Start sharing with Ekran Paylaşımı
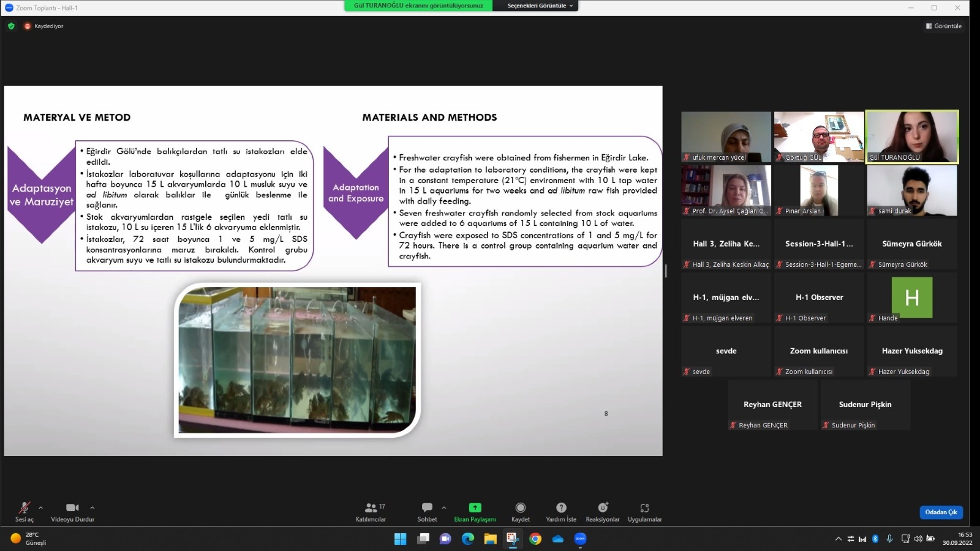The image size is (980, 551). click(x=475, y=512)
